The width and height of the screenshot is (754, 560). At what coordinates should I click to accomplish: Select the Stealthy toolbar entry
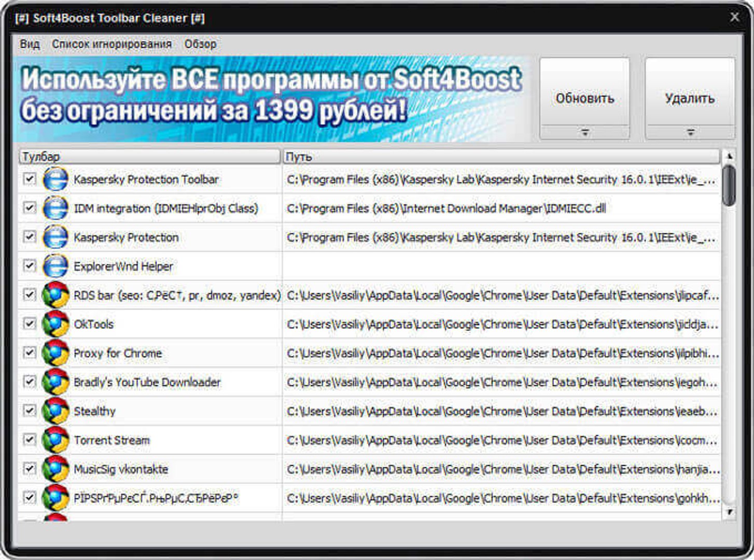(x=94, y=412)
